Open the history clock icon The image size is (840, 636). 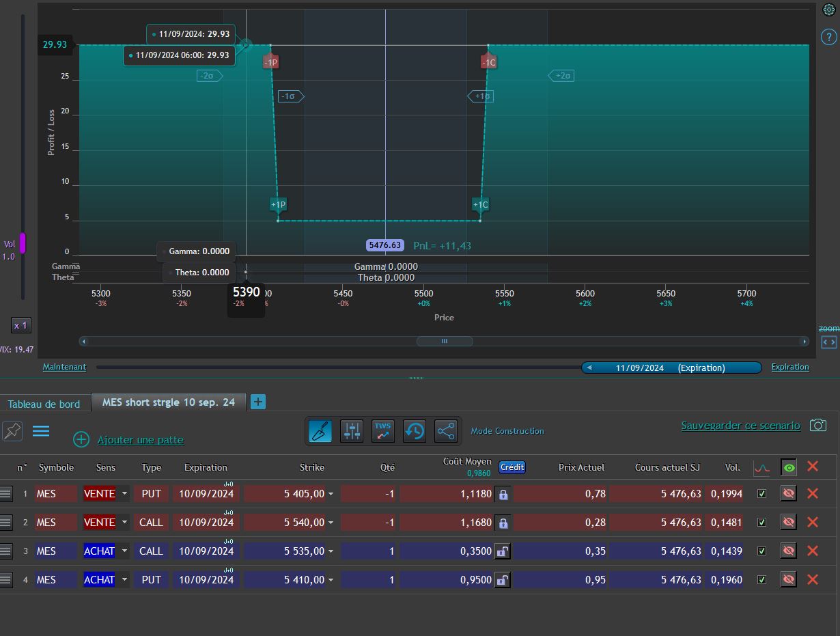pyautogui.click(x=415, y=431)
